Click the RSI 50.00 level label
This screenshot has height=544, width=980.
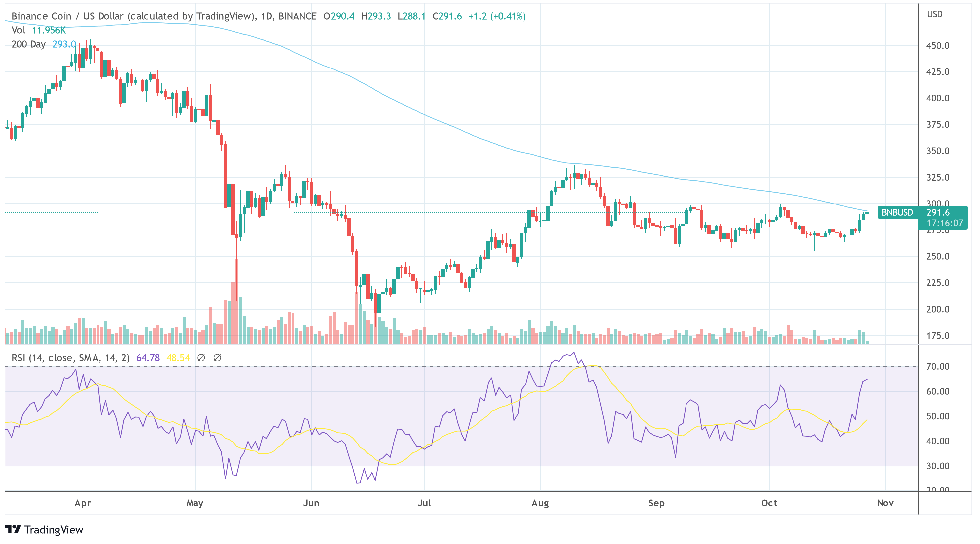[938, 416]
